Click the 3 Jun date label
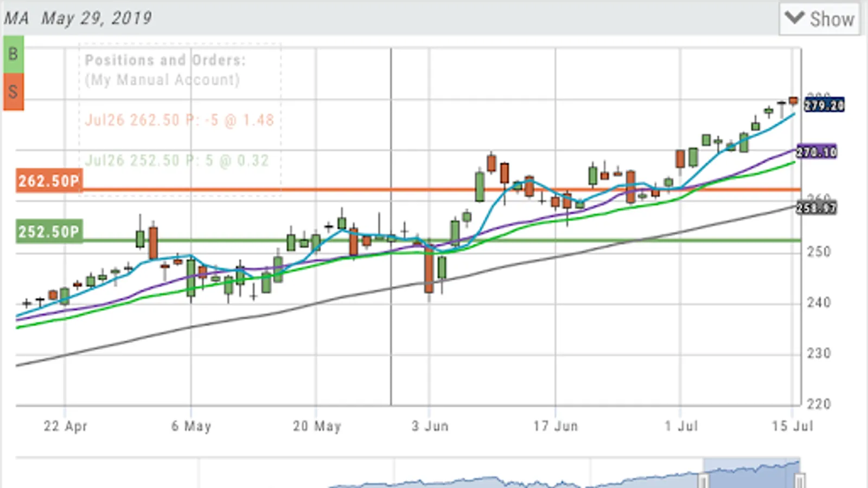 click(x=430, y=426)
